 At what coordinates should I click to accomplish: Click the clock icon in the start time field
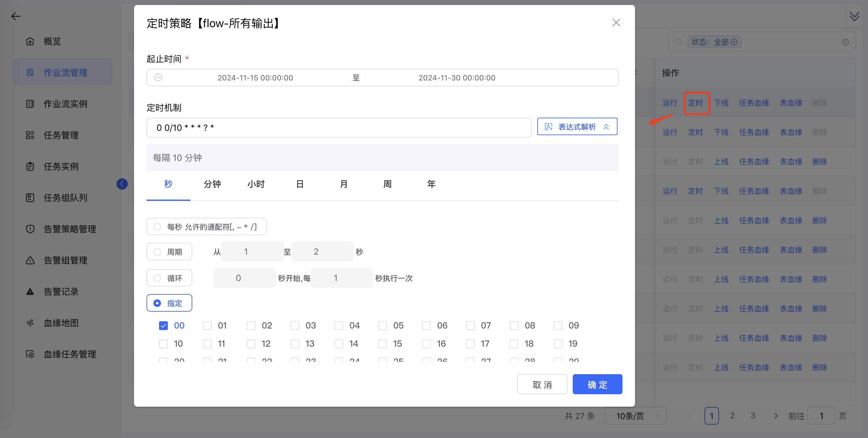tap(158, 78)
